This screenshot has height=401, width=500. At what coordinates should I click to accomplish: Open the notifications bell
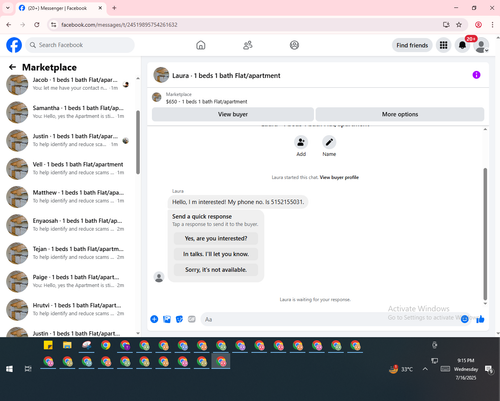pos(462,45)
